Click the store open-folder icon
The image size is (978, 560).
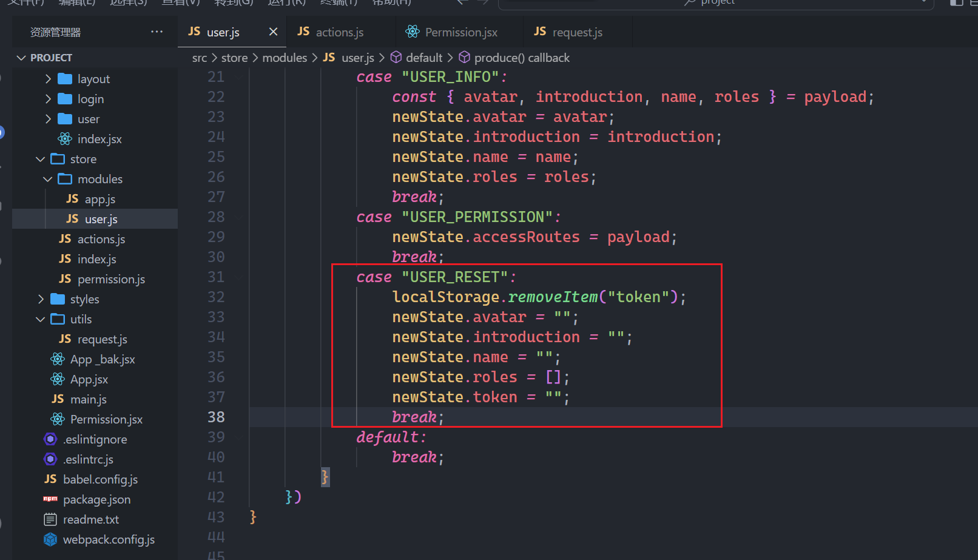pos(58,159)
